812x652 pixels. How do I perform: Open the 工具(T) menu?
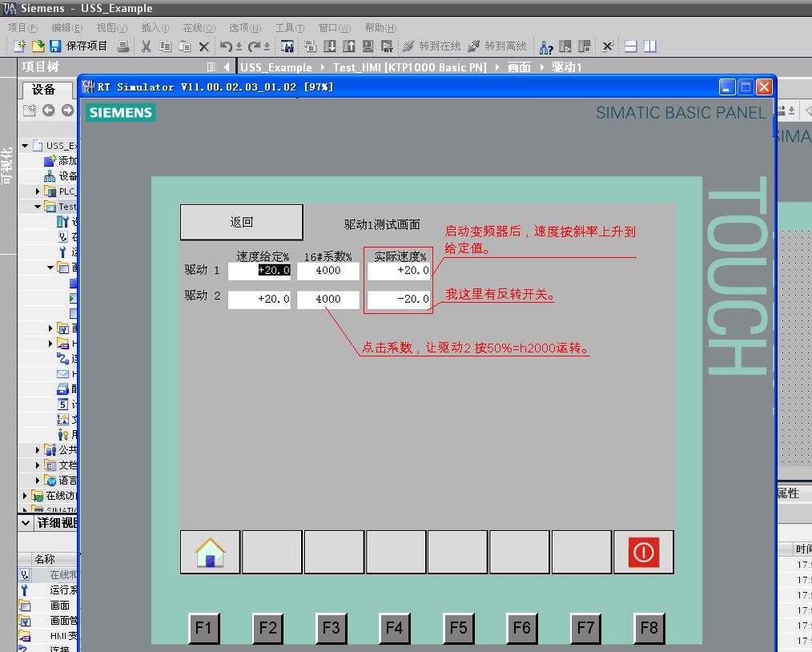[x=289, y=27]
